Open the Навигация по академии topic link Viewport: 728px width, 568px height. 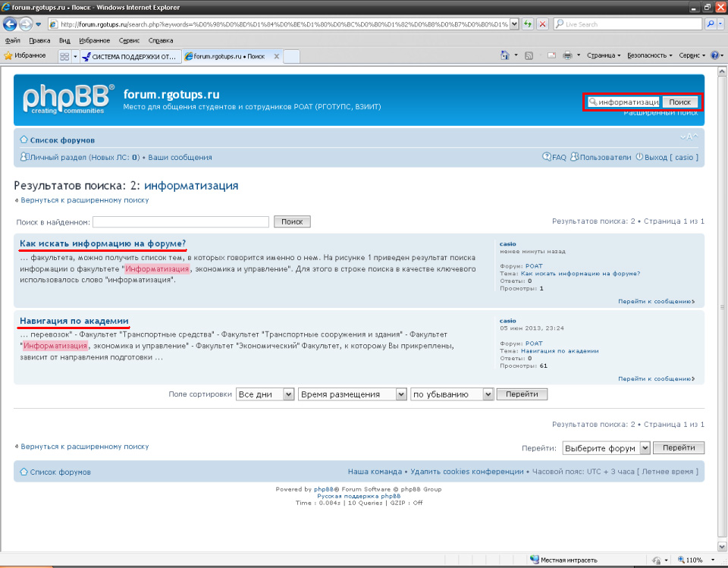coord(74,320)
